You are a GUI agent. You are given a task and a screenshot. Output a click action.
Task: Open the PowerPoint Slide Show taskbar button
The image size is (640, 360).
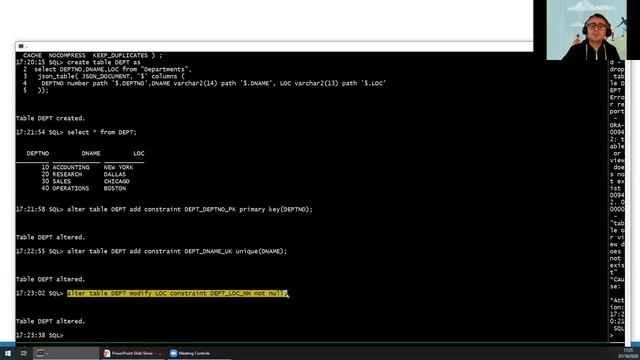click(133, 353)
